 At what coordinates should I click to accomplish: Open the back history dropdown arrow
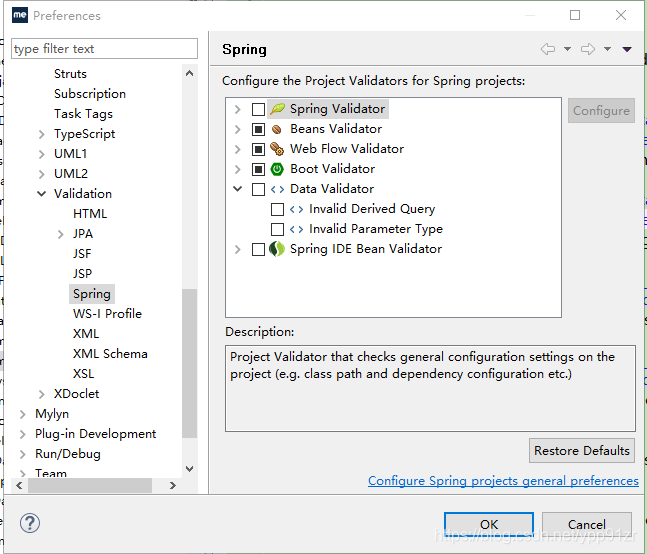click(567, 49)
